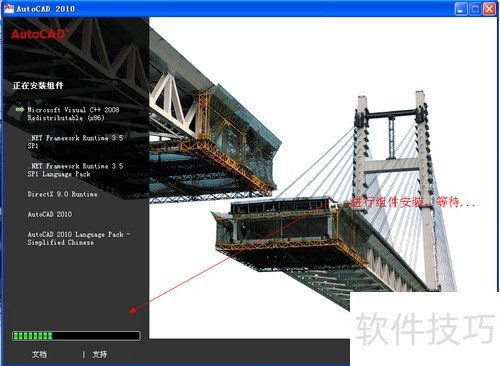Select Microsoft Visual C++ 2008 Redistributable (x86)

[73, 114]
